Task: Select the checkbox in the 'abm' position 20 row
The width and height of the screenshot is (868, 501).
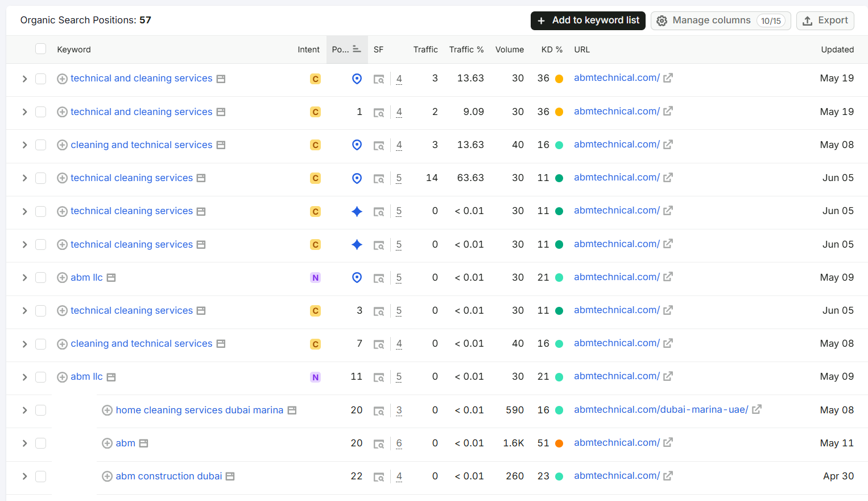Action: [40, 443]
